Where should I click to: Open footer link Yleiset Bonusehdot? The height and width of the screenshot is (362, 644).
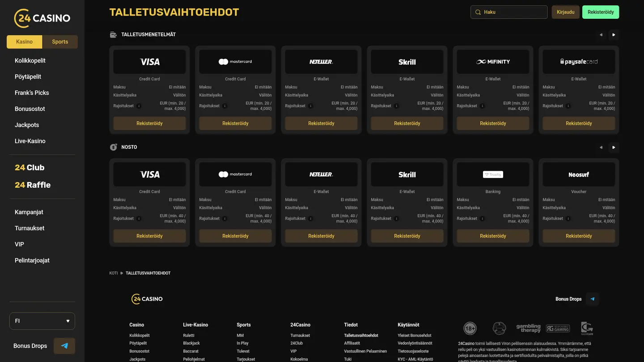pyautogui.click(x=415, y=336)
